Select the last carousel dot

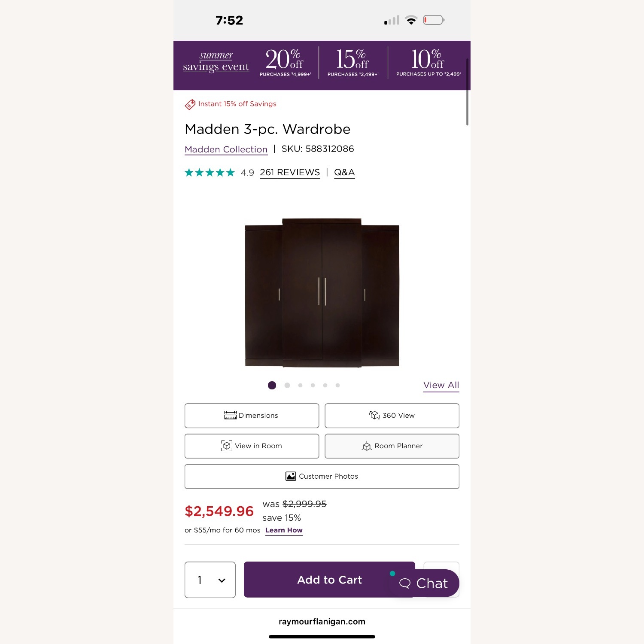338,385
